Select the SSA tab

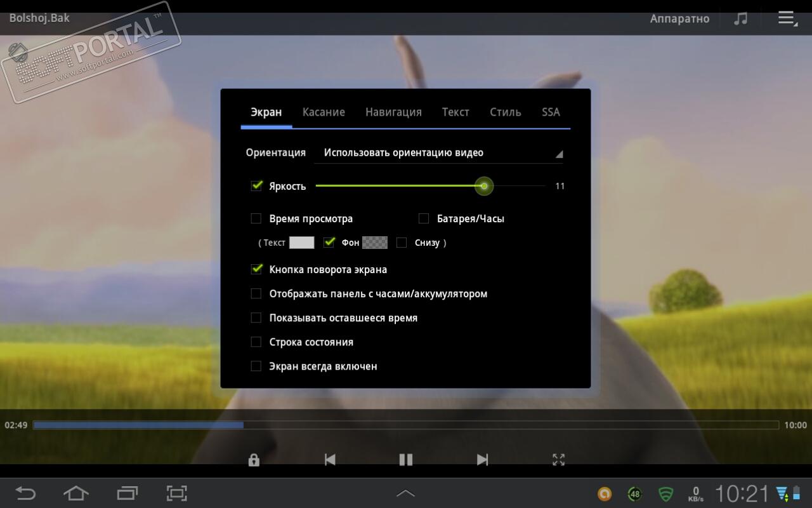coord(551,112)
